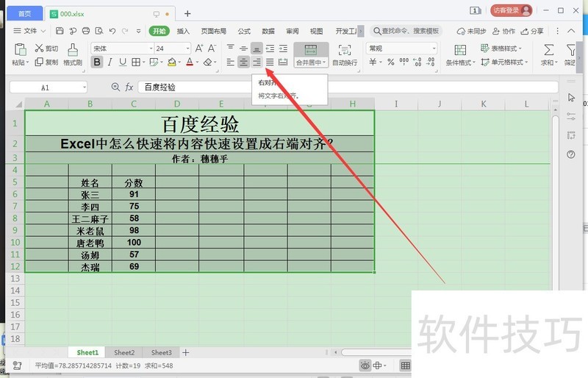This screenshot has width=588, height=378.
Task: Toggle bold formatting
Action: (x=97, y=62)
